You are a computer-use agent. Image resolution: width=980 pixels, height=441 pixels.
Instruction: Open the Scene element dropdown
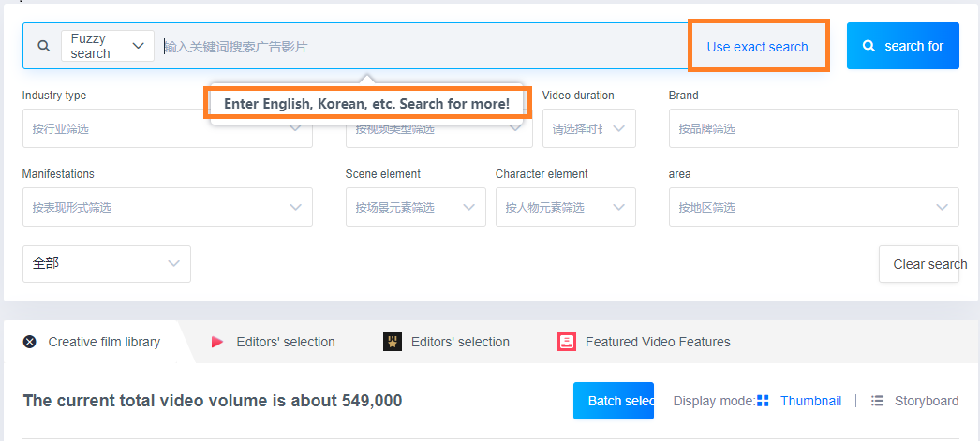[x=416, y=207]
